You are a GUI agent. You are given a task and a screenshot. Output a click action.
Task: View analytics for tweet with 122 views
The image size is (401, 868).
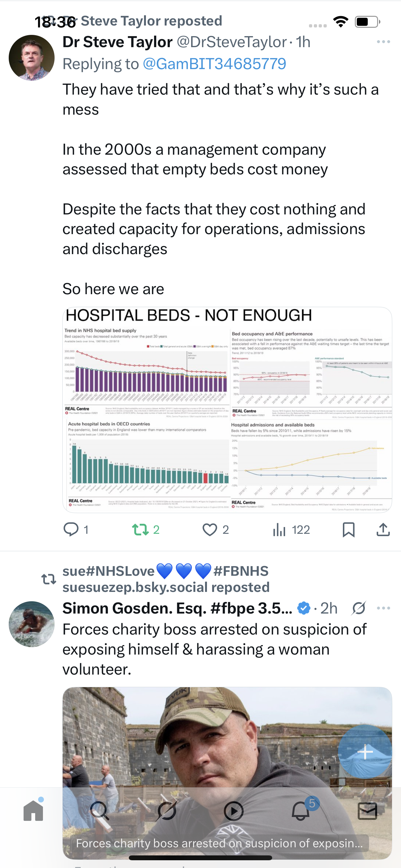tap(279, 529)
